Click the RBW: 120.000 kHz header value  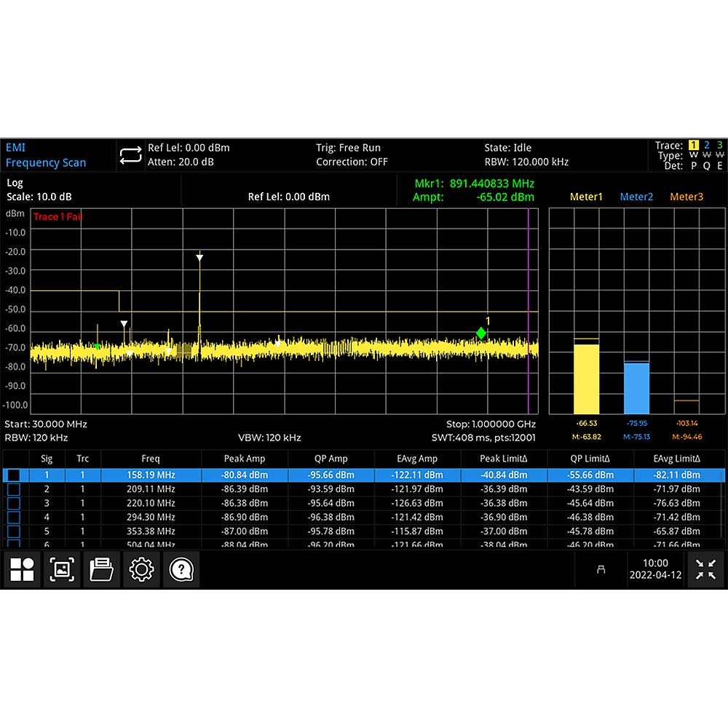pyautogui.click(x=526, y=162)
